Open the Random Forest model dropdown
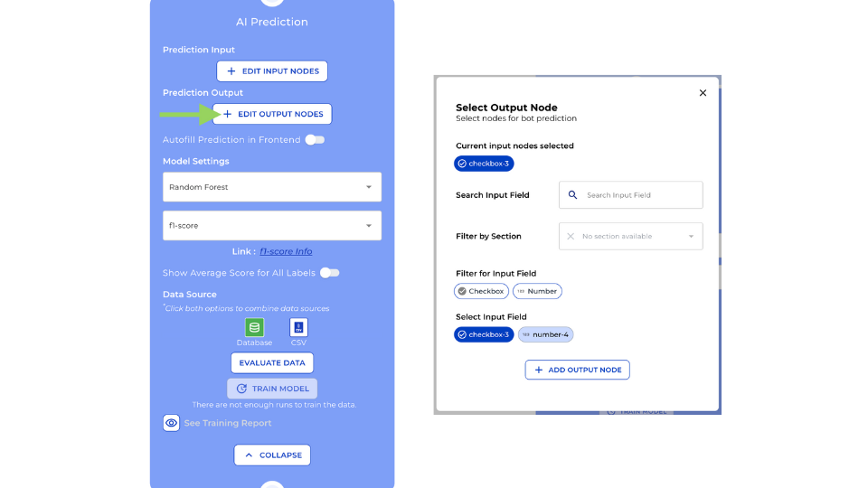Image resolution: width=868 pixels, height=488 pixels. tap(272, 187)
